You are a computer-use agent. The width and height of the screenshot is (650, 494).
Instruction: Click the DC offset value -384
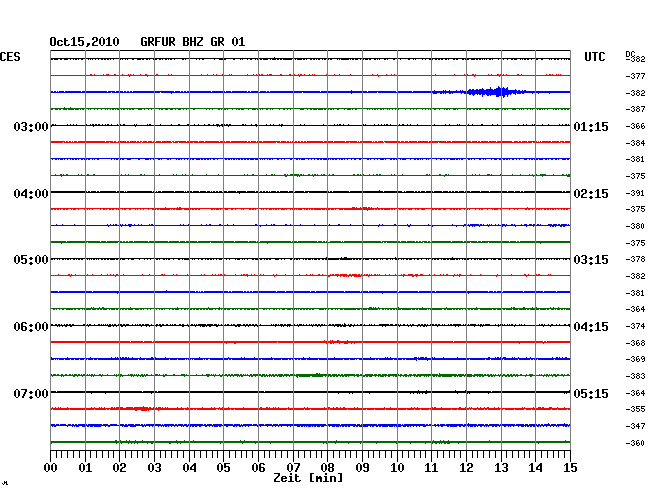click(x=635, y=143)
